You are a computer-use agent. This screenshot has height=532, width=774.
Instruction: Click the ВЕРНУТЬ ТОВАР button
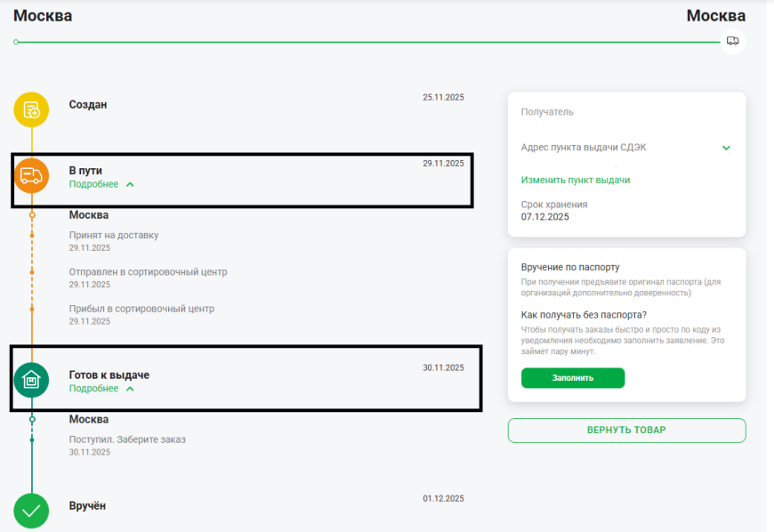(626, 431)
